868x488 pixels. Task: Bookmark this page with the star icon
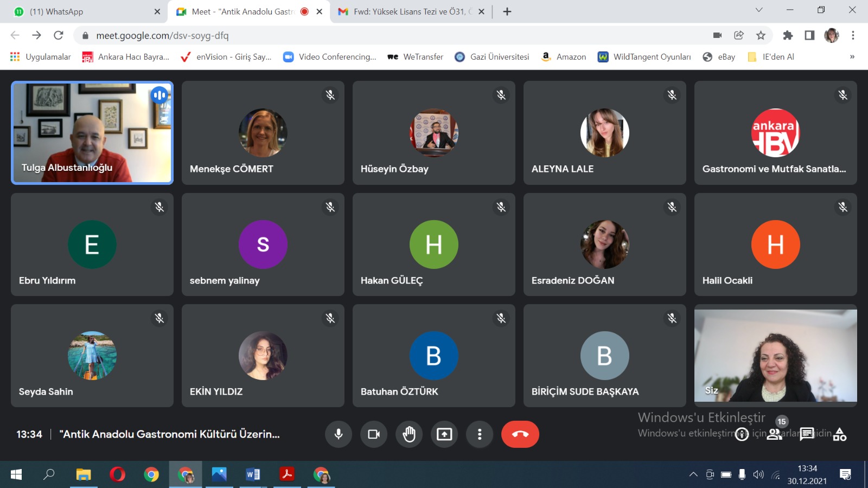761,35
